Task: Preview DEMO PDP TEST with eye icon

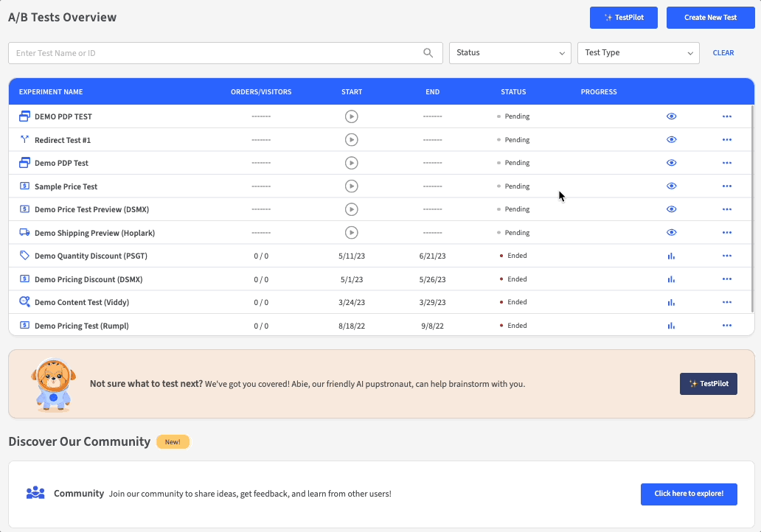Action: (x=671, y=116)
